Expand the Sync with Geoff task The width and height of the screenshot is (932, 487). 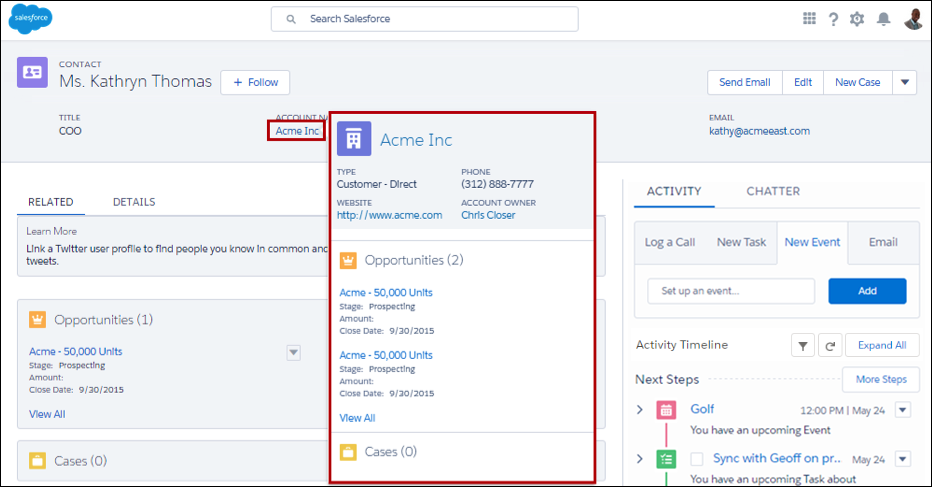(x=640, y=458)
